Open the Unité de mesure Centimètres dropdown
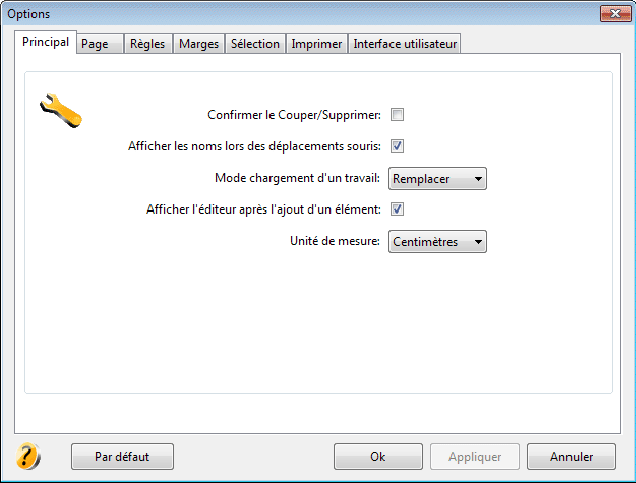Viewport: 636px width, 483px height. coord(437,242)
